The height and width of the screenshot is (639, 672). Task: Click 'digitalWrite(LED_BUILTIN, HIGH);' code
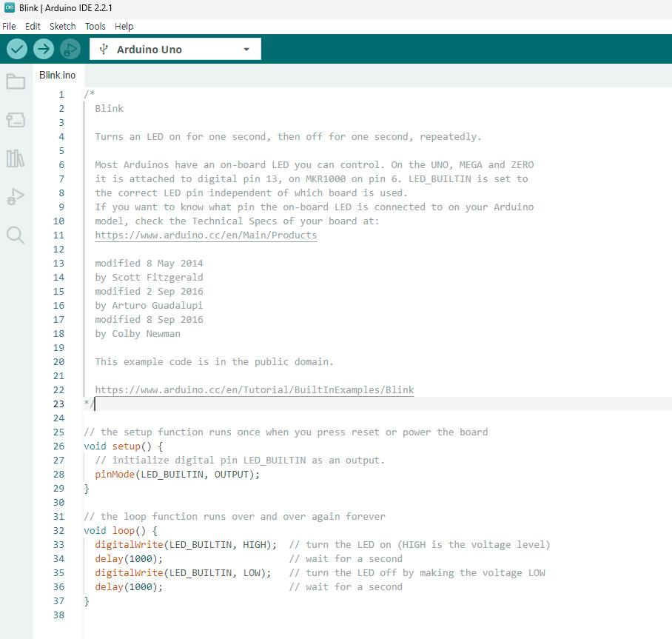click(x=186, y=545)
